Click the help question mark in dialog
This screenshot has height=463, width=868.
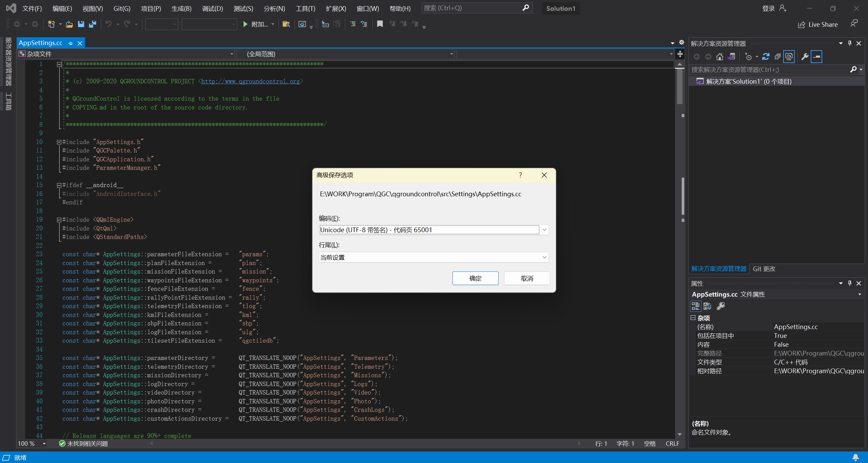[x=520, y=175]
